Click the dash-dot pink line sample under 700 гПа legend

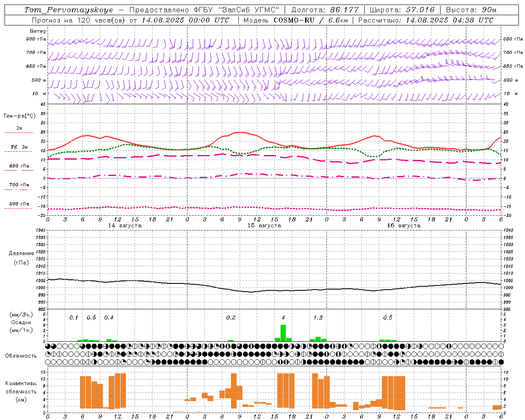(18, 189)
